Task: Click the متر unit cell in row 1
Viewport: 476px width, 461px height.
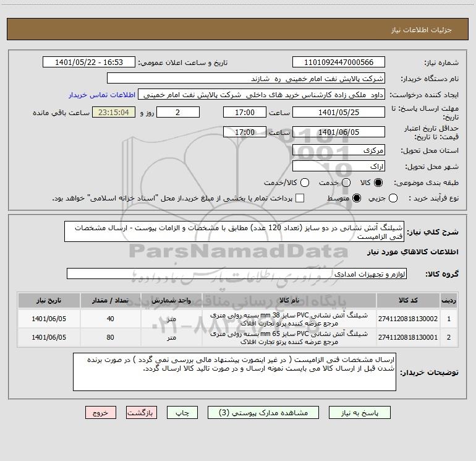Action: coord(171,319)
